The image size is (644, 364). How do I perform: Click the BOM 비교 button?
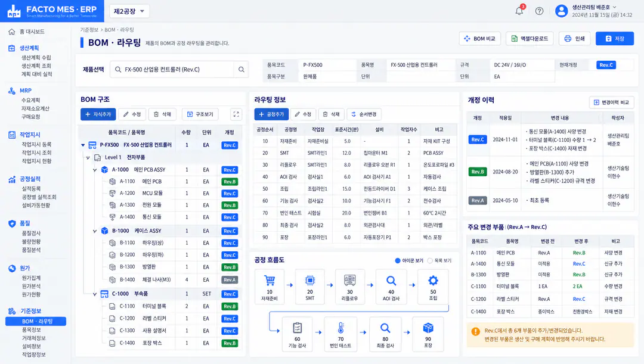pos(479,39)
